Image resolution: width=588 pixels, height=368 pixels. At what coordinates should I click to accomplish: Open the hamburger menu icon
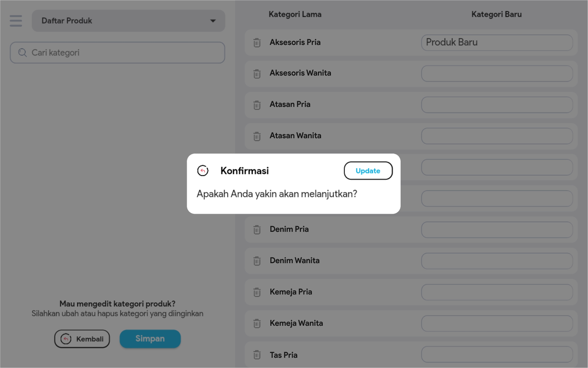point(16,21)
